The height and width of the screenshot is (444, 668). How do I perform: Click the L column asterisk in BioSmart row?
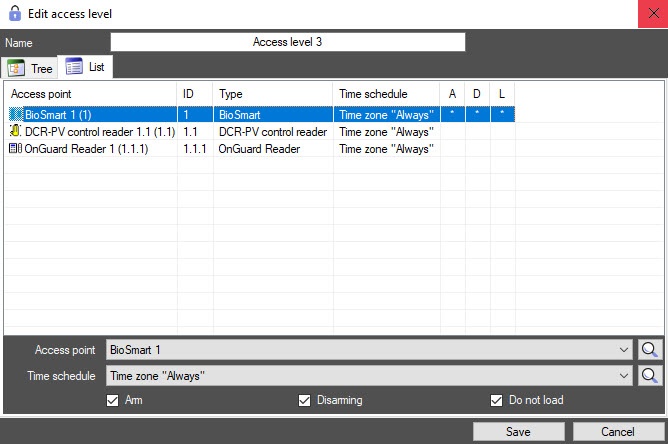click(x=502, y=112)
